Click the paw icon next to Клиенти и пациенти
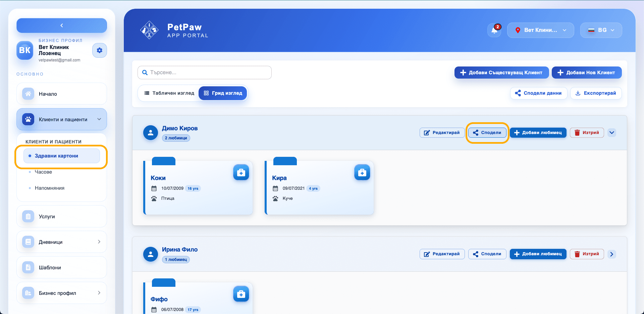Viewport: 644px width, 314px height. [28, 119]
